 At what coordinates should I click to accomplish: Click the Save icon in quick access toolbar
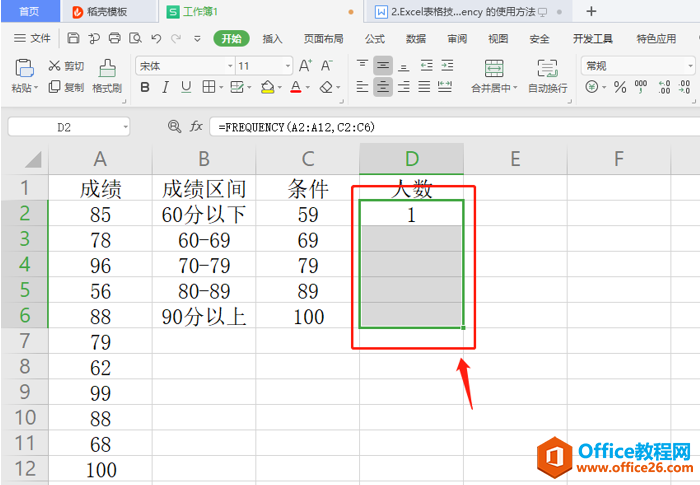click(x=73, y=38)
